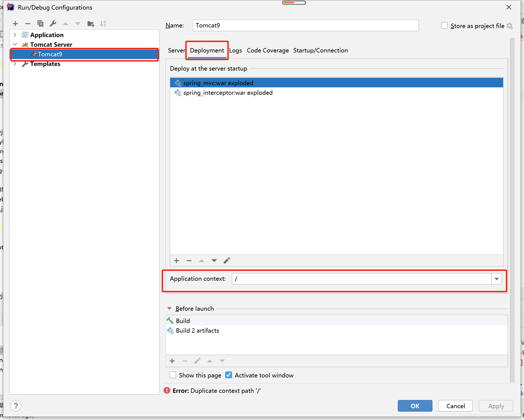Click the Apply button
Image resolution: width=524 pixels, height=420 pixels.
coord(496,406)
